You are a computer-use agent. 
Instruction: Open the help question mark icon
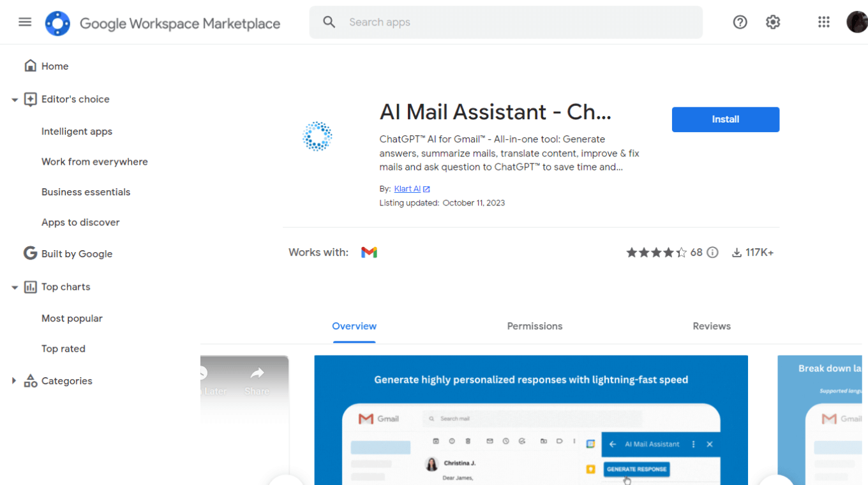(740, 22)
